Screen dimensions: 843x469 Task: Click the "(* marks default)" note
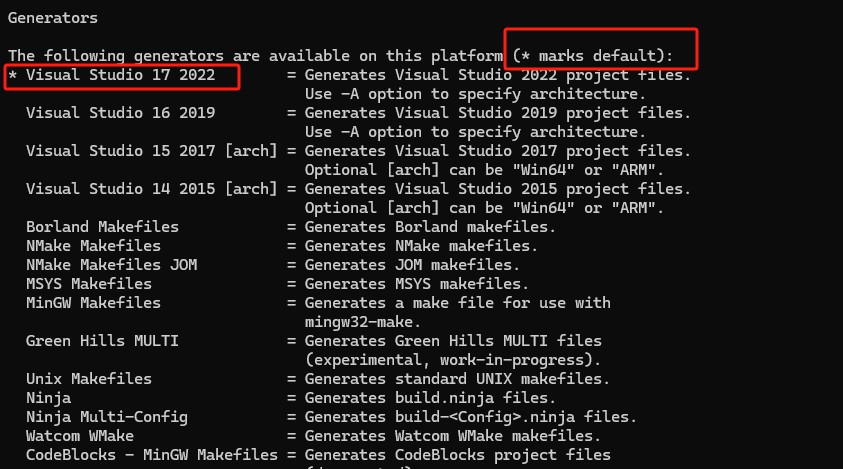tap(590, 54)
